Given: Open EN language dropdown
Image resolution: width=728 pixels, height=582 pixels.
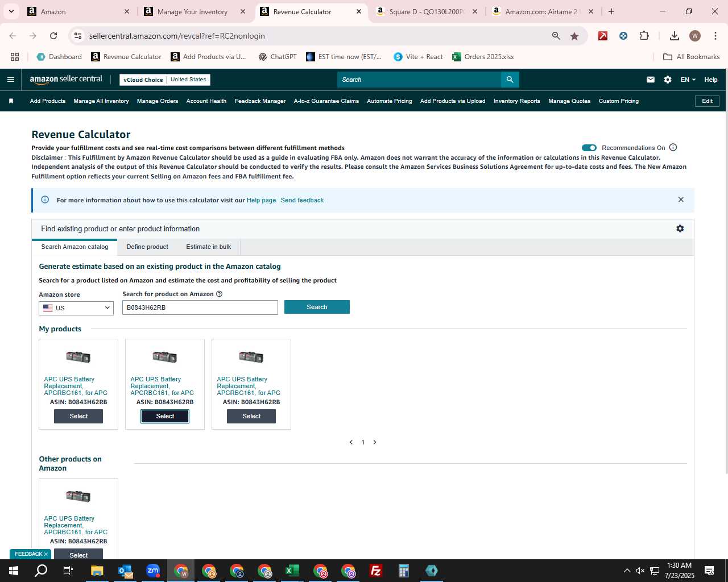Looking at the screenshot, I should tap(688, 80).
